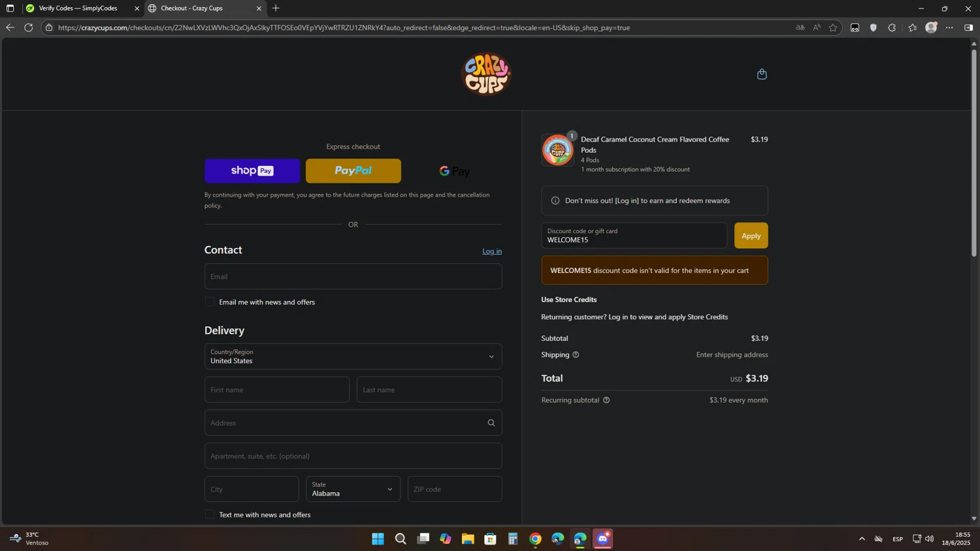Open clock and date 18:55

[957, 539]
